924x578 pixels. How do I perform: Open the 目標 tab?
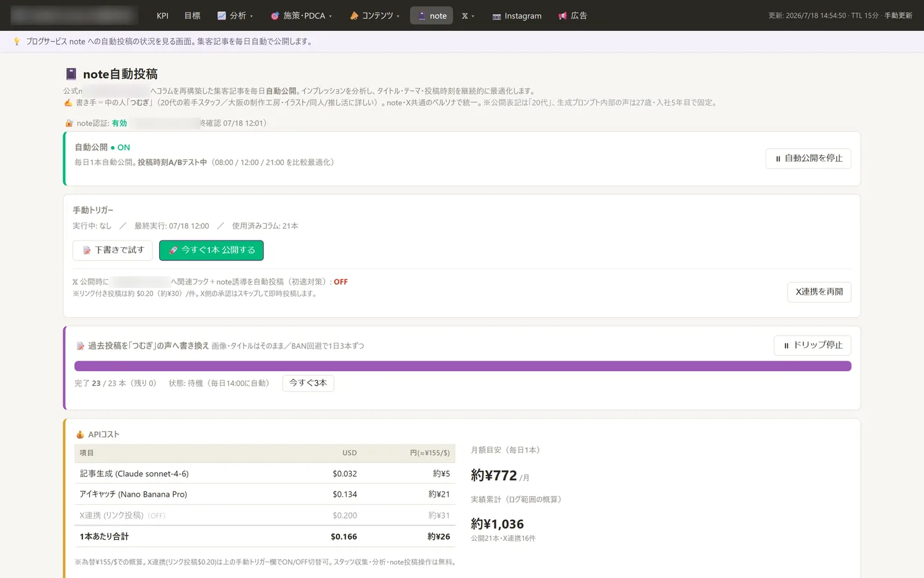pyautogui.click(x=192, y=16)
